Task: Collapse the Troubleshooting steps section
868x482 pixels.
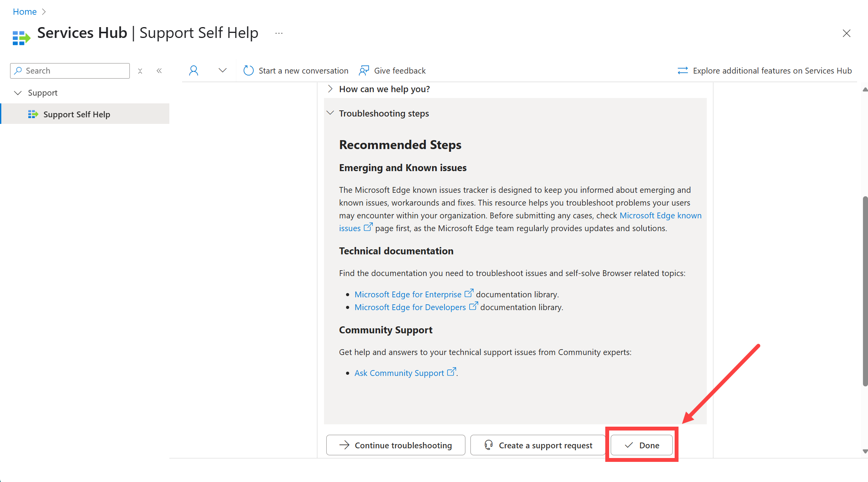Action: click(x=331, y=113)
